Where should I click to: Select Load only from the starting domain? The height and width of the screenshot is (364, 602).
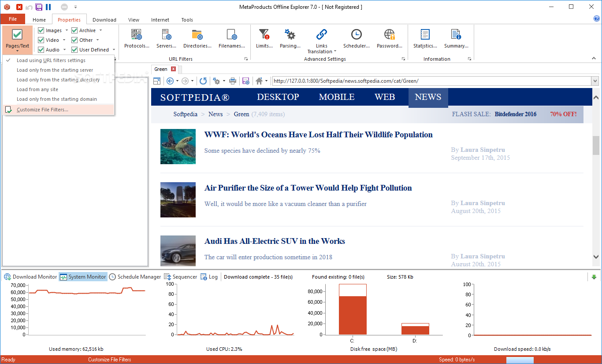[58, 99]
